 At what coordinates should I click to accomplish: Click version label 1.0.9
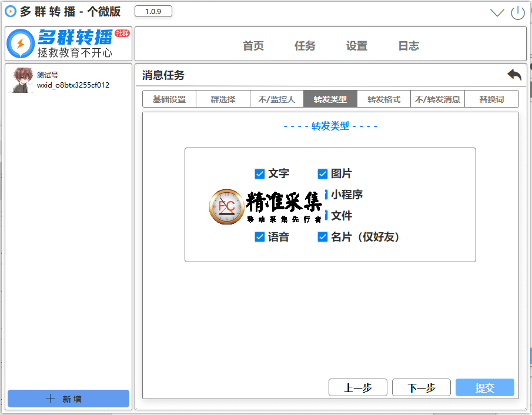(x=153, y=12)
